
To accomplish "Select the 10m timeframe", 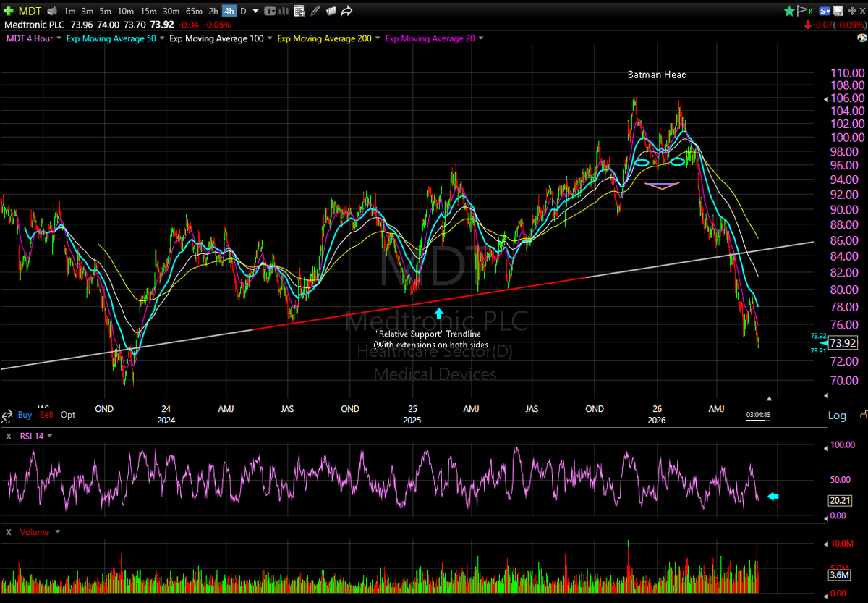I will (x=126, y=11).
